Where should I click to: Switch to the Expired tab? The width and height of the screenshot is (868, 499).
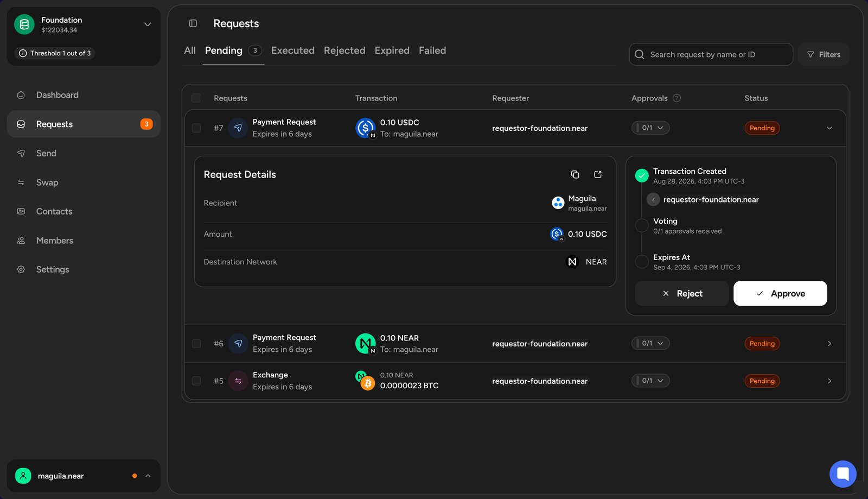392,50
